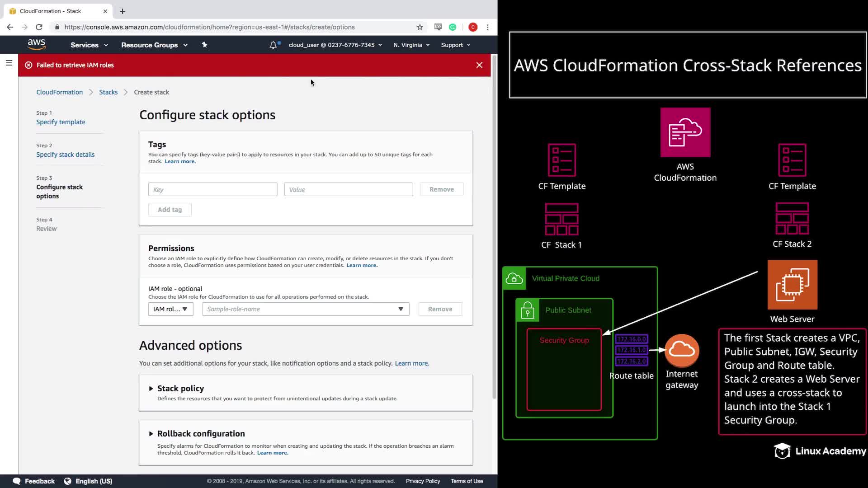The image size is (868, 488).
Task: Open the Sample-role-name dropdown
Action: click(x=306, y=309)
